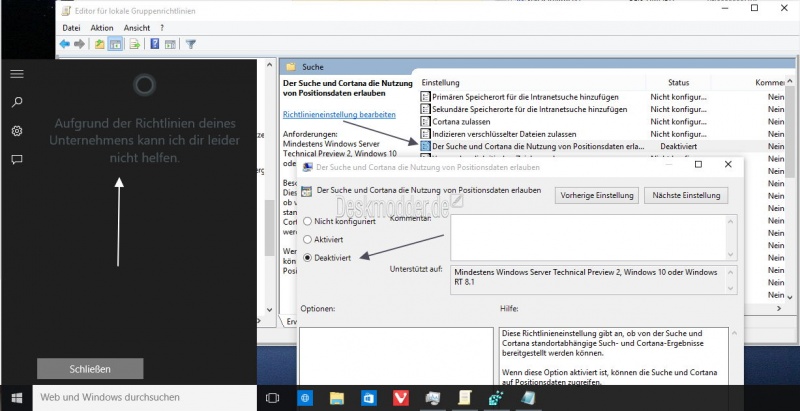Click in the Kommentar text box
Screen dimensions: 800x411
click(x=588, y=238)
